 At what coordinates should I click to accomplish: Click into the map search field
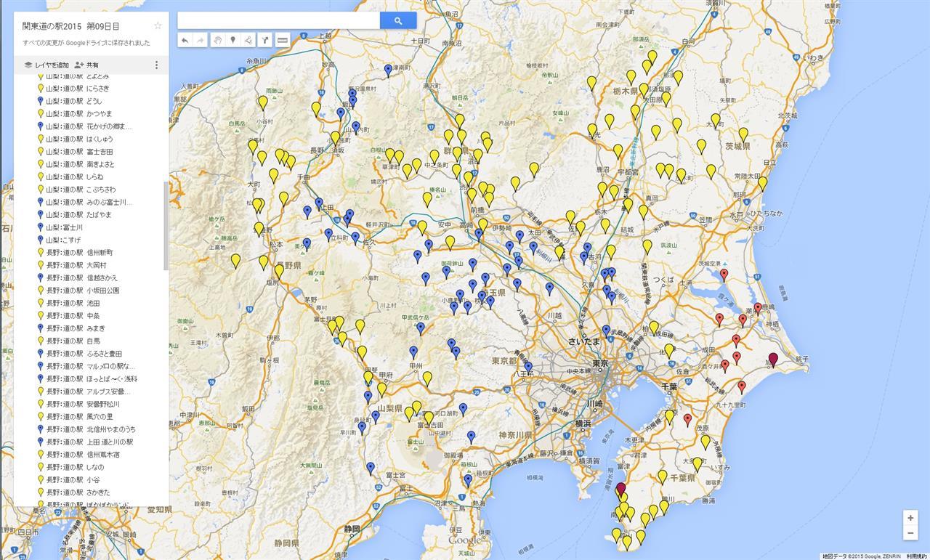(278, 20)
